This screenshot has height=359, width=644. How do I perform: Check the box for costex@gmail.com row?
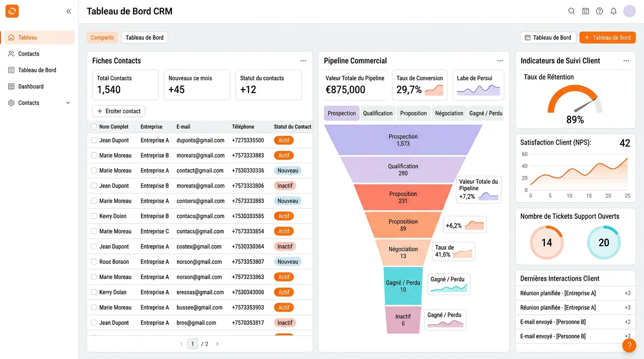[94, 246]
